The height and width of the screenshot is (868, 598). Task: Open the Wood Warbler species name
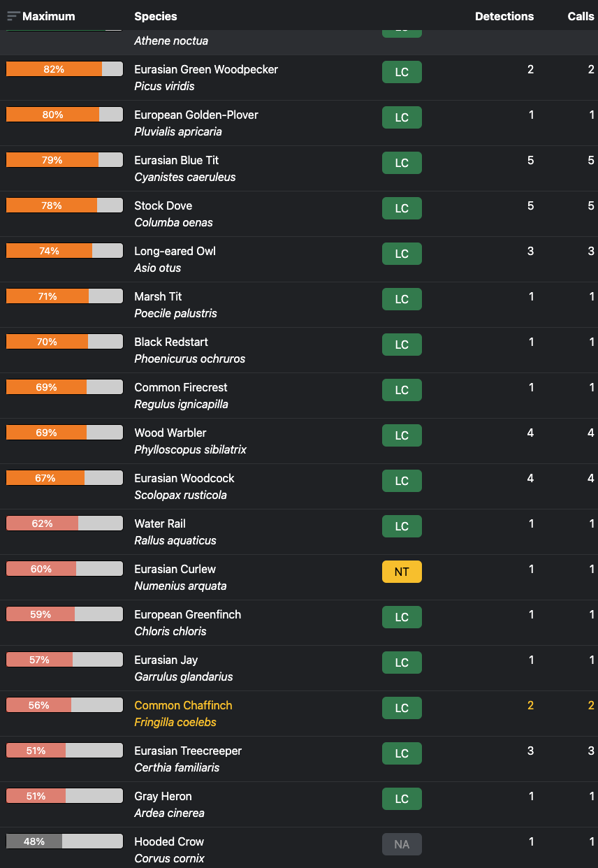[170, 433]
